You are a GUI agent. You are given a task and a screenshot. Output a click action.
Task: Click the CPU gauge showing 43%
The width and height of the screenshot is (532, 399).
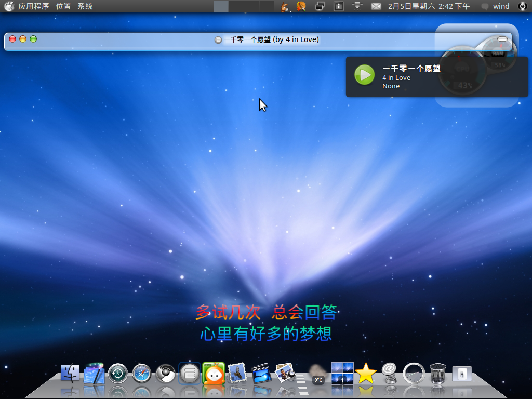coord(462,71)
